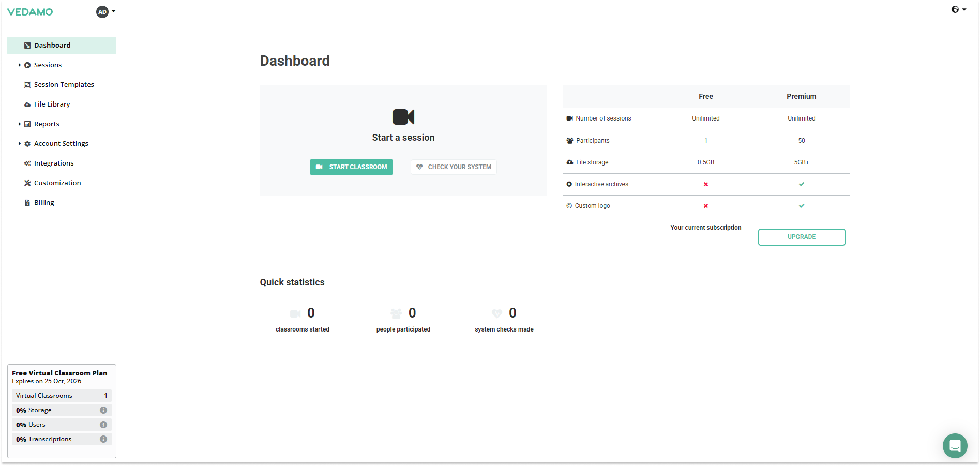
Task: Click the Upgrade button
Action: [x=802, y=237]
